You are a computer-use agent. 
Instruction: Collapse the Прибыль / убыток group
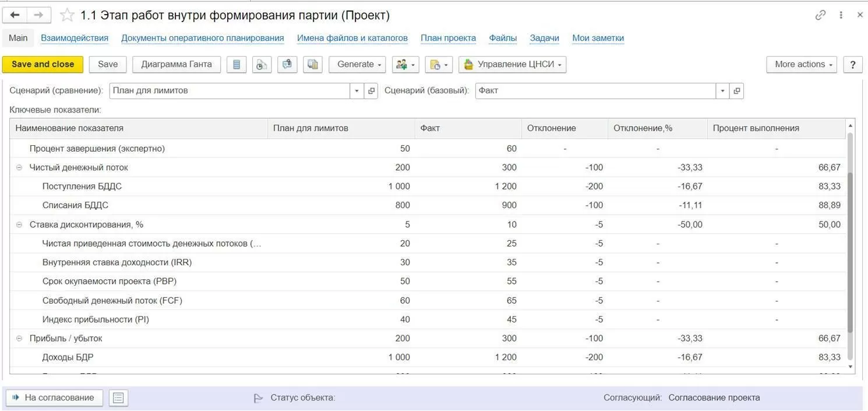pos(19,338)
